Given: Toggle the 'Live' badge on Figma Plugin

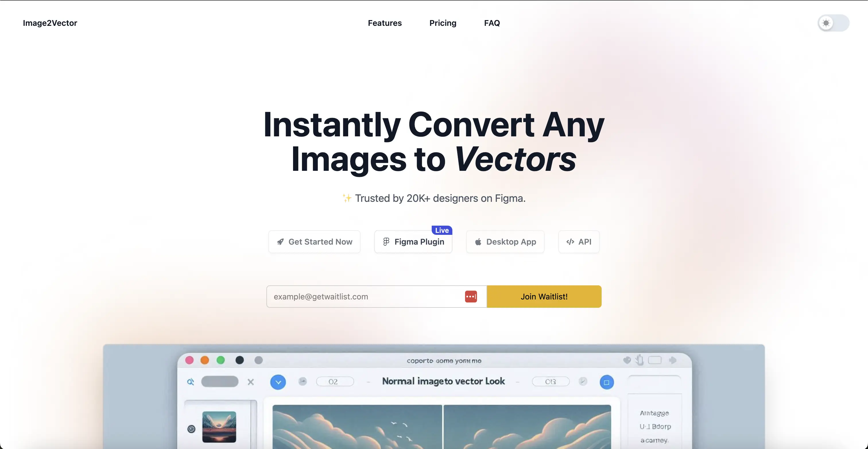Looking at the screenshot, I should pos(441,230).
